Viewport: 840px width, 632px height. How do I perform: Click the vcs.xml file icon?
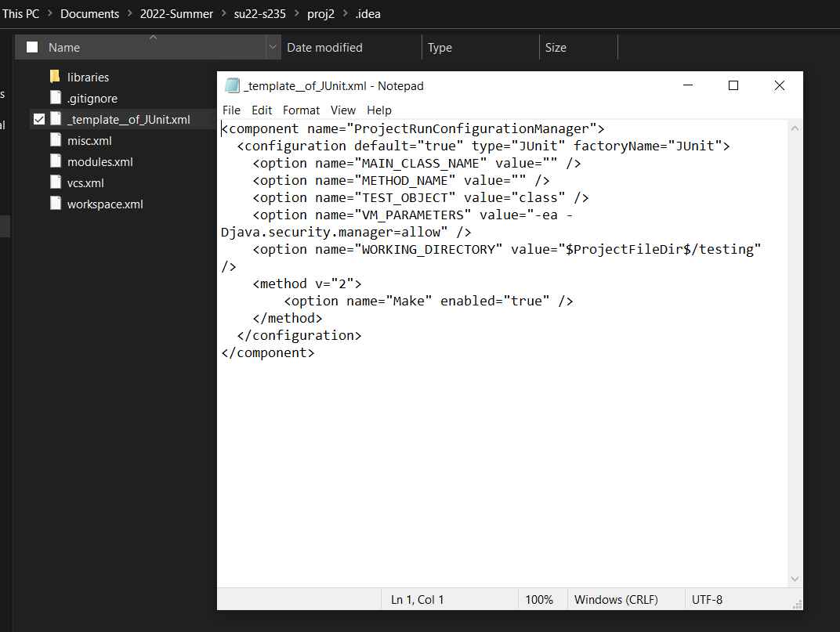55,182
